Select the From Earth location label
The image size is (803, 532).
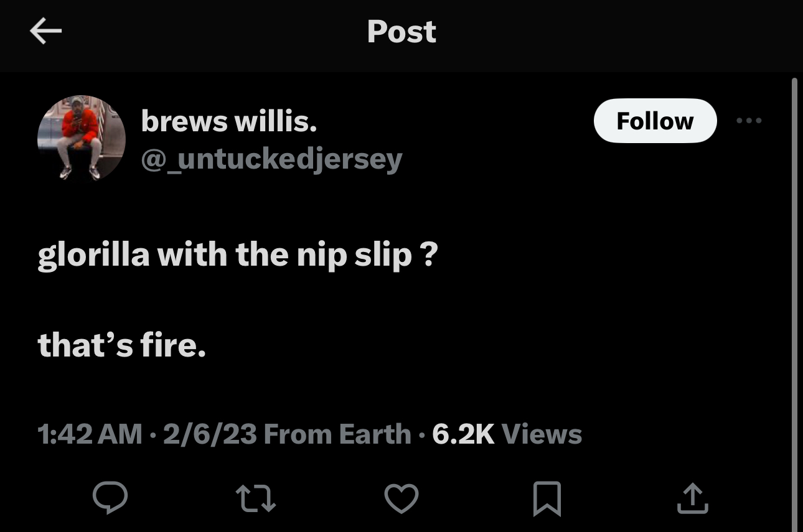click(337, 434)
